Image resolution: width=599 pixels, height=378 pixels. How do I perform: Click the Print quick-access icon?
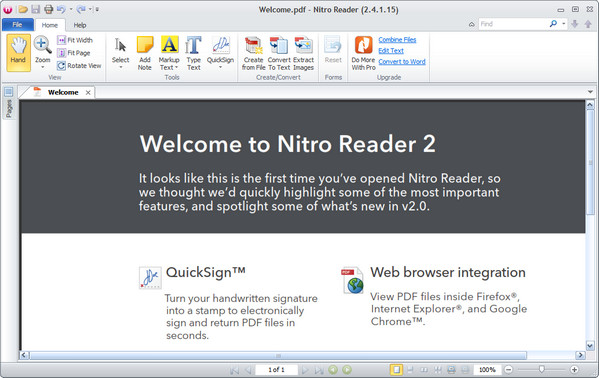coord(49,9)
